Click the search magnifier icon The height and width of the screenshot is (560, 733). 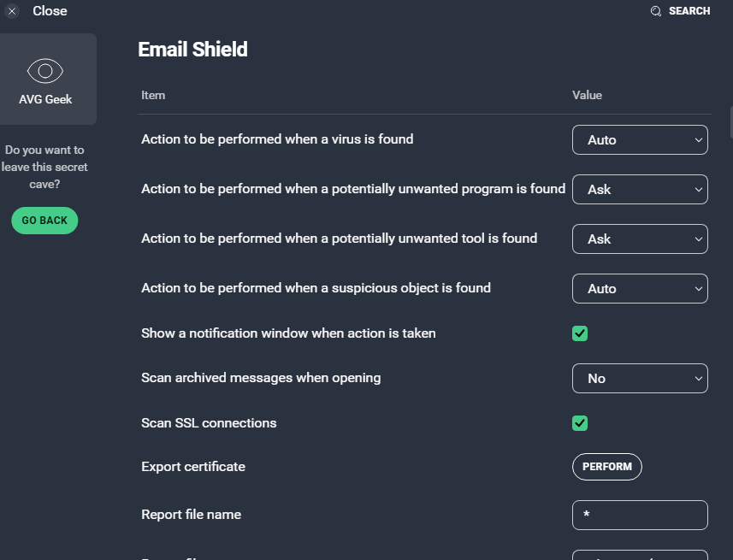pyautogui.click(x=656, y=11)
